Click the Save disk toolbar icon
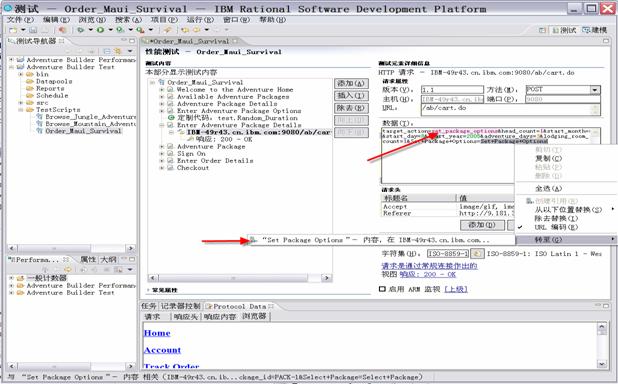Image resolution: width=618 pixels, height=384 pixels. pos(33,30)
